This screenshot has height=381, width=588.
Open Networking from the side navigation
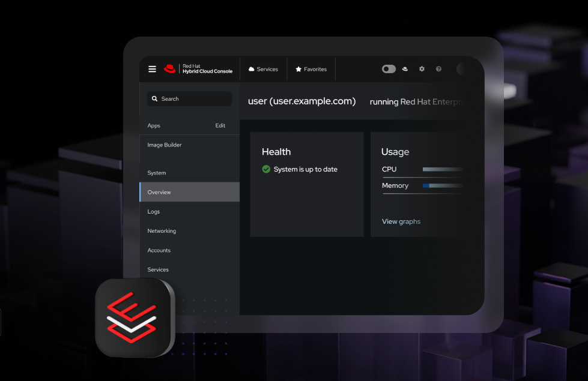pos(162,231)
